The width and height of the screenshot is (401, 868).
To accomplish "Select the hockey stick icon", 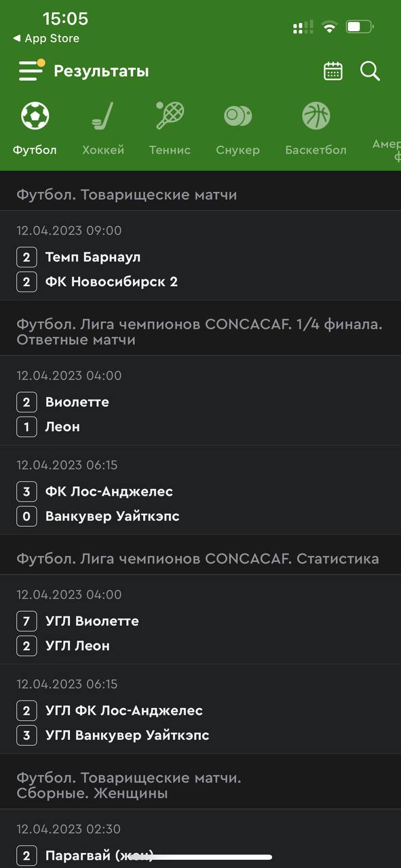I will point(103,116).
